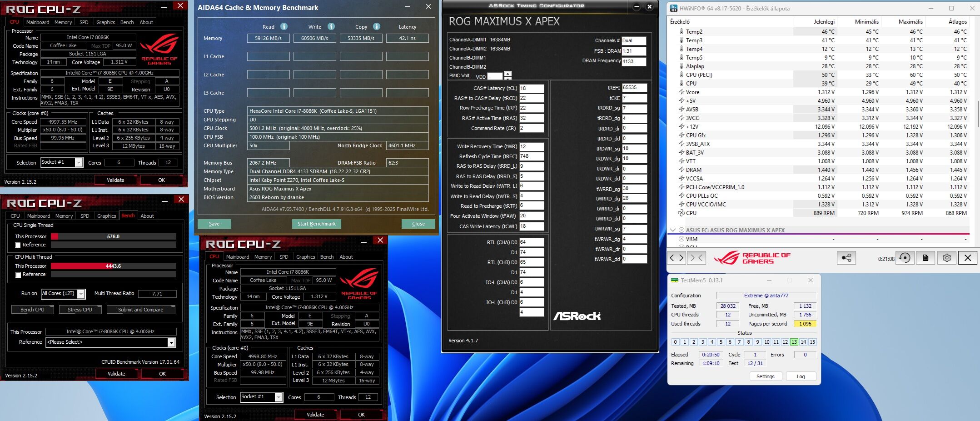Click the Write info icon in AIDA64
Image resolution: width=980 pixels, height=421 pixels.
[x=331, y=26]
